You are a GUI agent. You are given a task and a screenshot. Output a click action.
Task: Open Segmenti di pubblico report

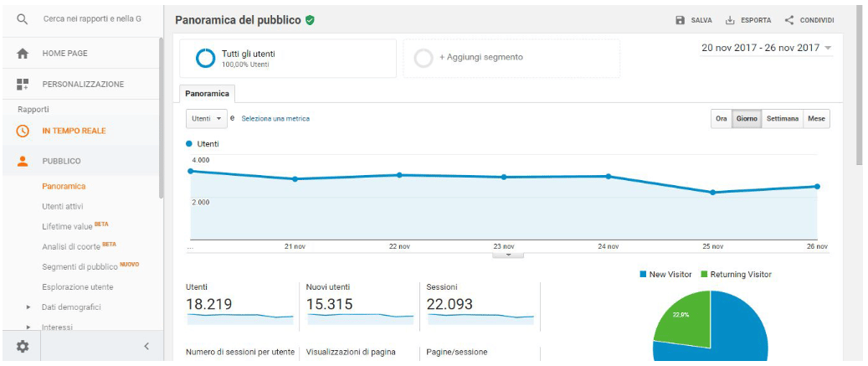[90, 267]
